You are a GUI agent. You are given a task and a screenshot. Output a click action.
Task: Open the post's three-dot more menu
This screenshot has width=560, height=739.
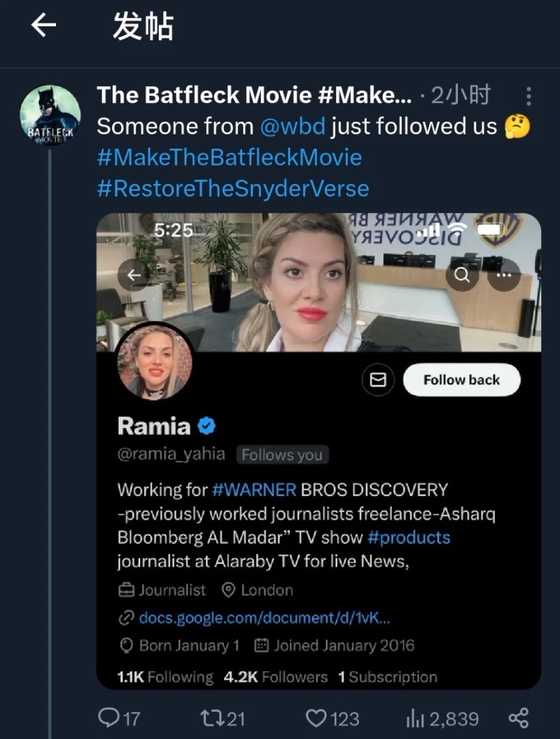(528, 96)
